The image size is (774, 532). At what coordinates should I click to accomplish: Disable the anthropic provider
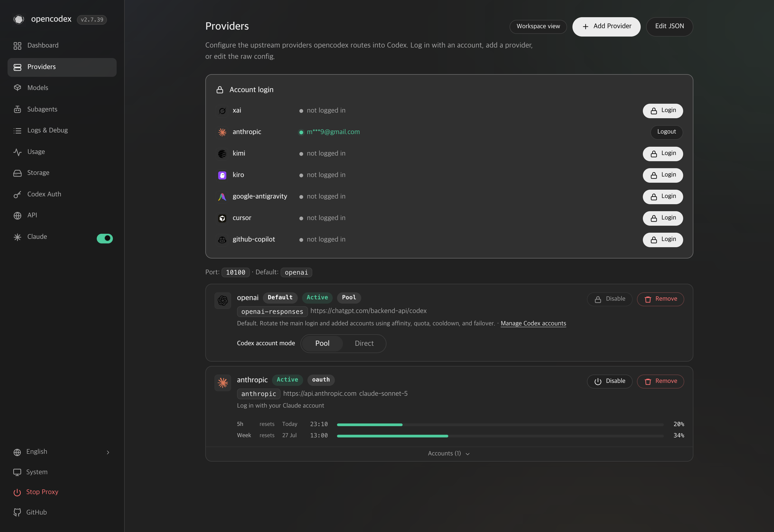point(609,381)
